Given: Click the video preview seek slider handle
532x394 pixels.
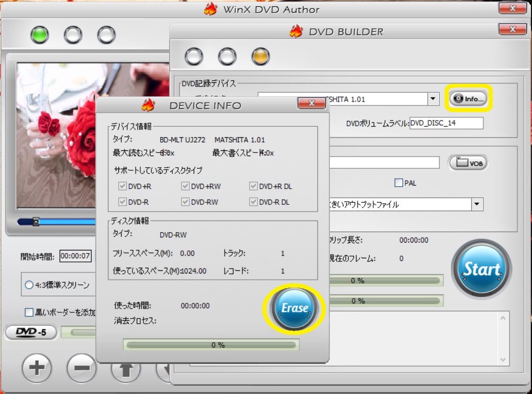Looking at the screenshot, I should click(36, 222).
